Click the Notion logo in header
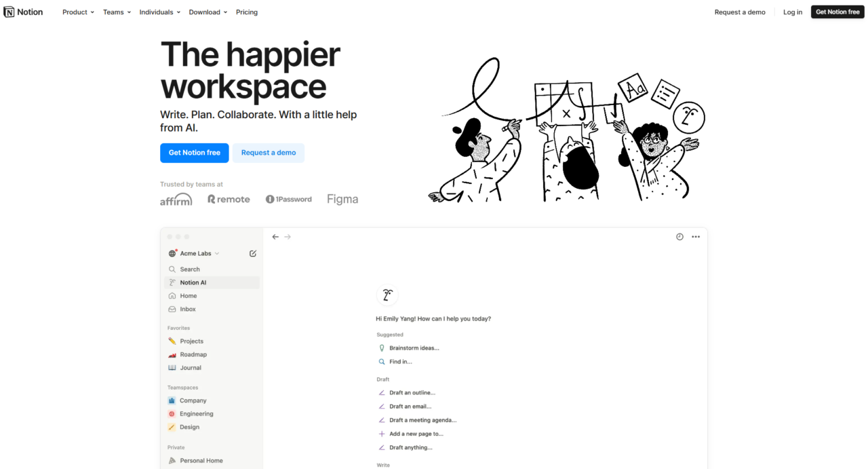The image size is (868, 469). (x=24, y=12)
